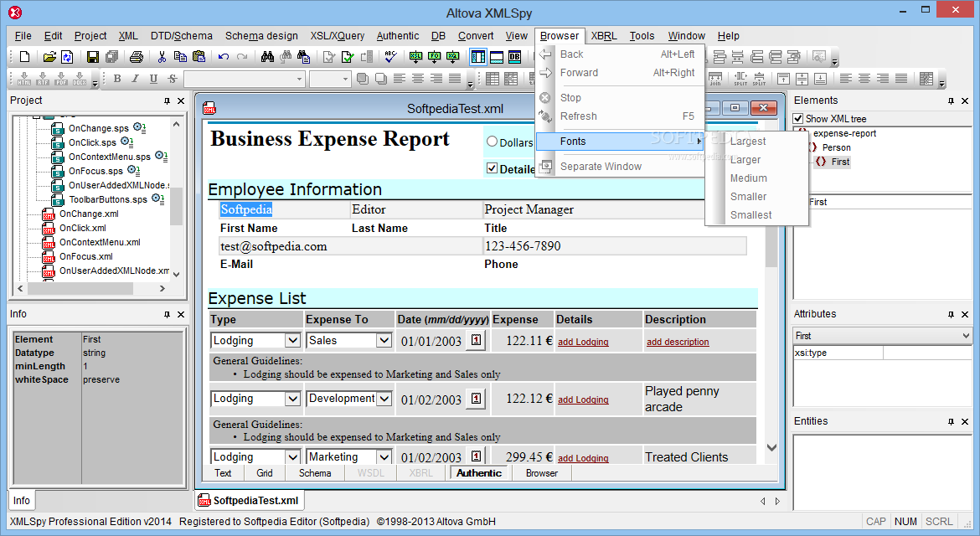Activate the SoftpediaTest.xml document tab
The image size is (980, 536).
pos(250,500)
